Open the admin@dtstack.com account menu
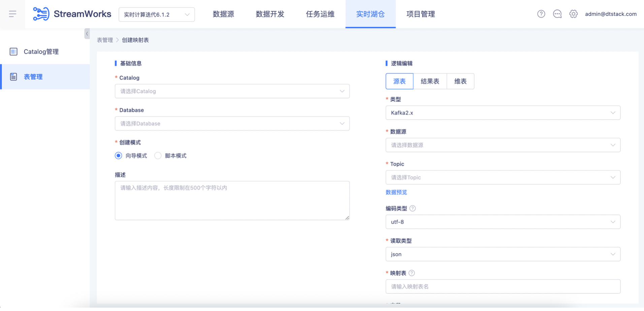The image size is (644, 311). (x=611, y=14)
